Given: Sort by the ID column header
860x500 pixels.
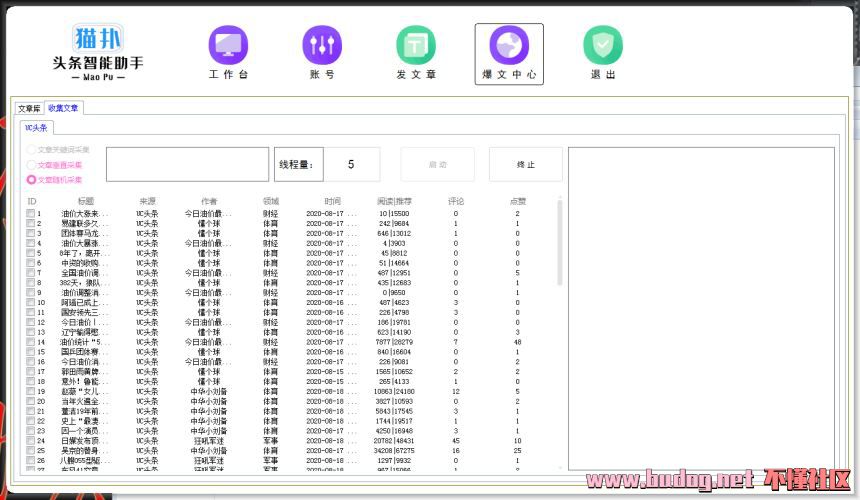Looking at the screenshot, I should coord(32,201).
